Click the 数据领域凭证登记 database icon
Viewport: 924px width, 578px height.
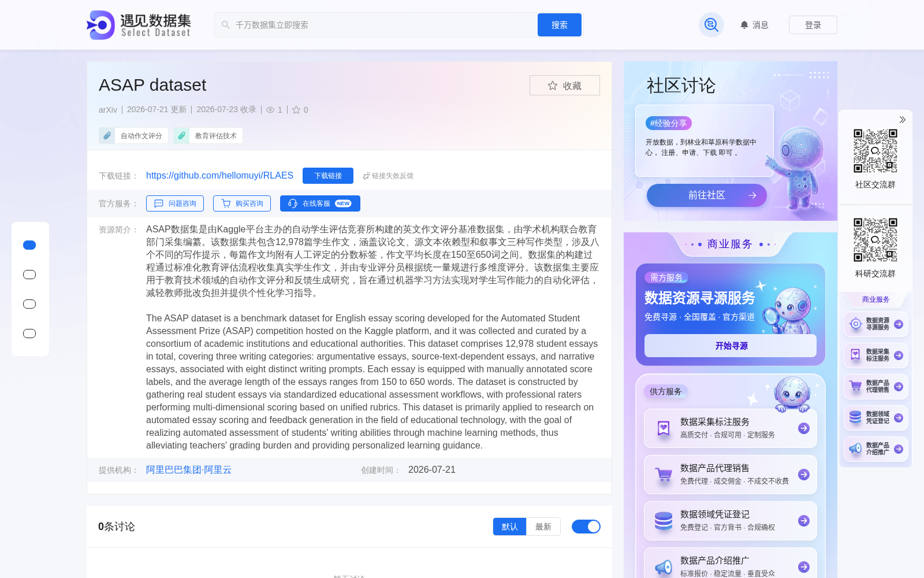tap(664, 521)
